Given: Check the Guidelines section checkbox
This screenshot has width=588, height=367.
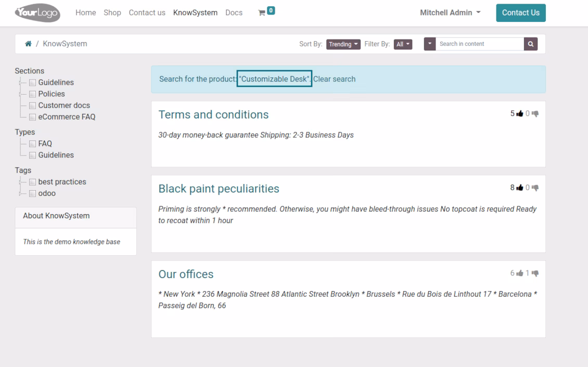Looking at the screenshot, I should [33, 82].
